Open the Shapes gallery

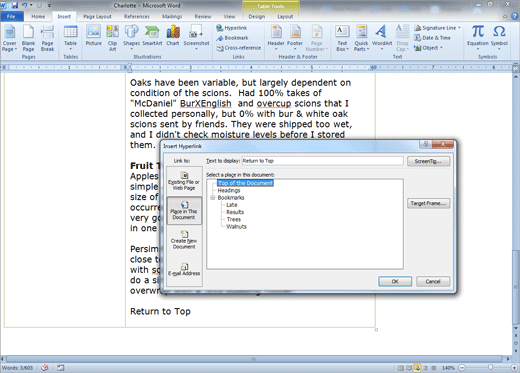pos(131,37)
